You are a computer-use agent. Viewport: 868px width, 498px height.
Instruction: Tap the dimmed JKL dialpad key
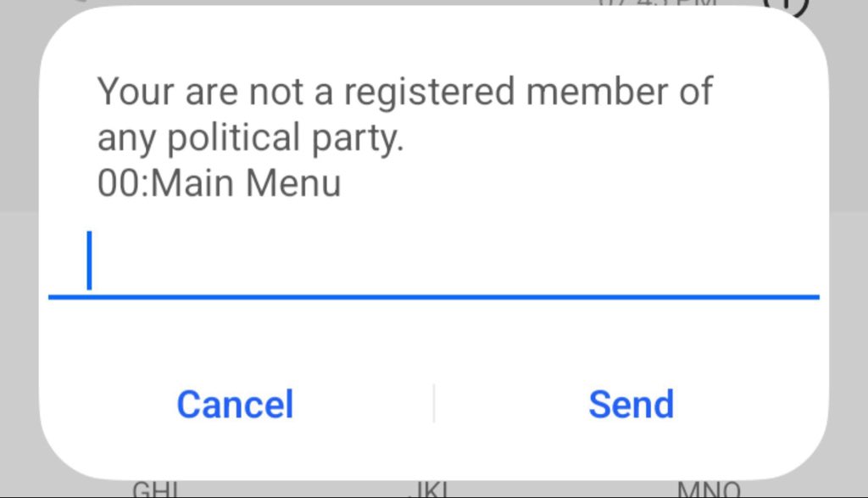coord(431,489)
